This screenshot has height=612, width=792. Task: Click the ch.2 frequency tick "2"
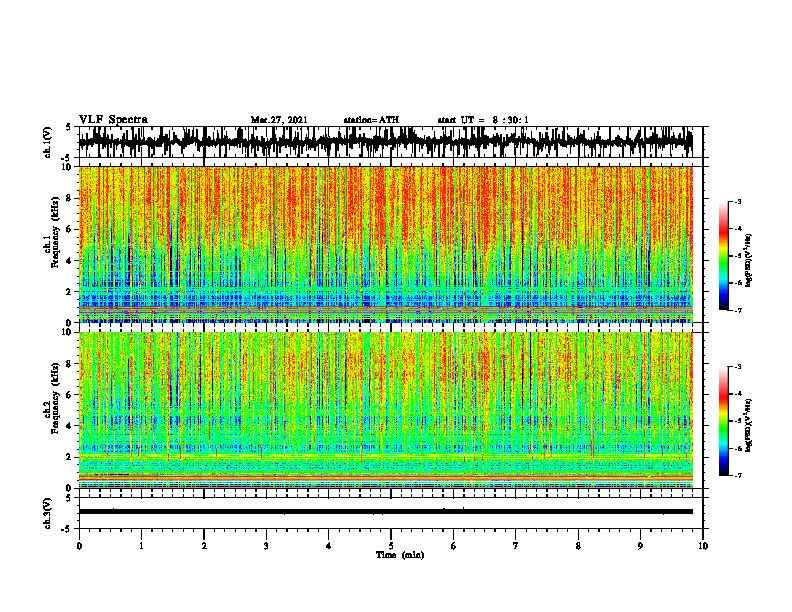(x=70, y=457)
